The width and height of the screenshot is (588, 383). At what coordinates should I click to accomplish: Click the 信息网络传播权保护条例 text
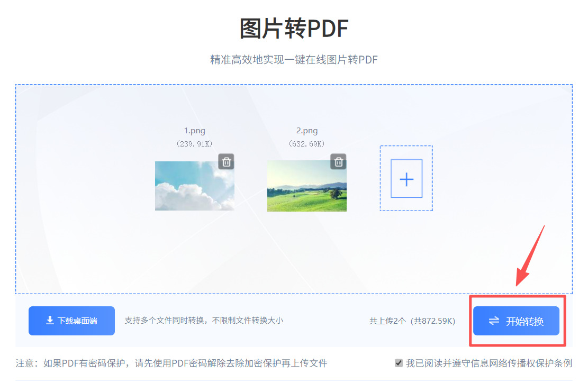521,363
